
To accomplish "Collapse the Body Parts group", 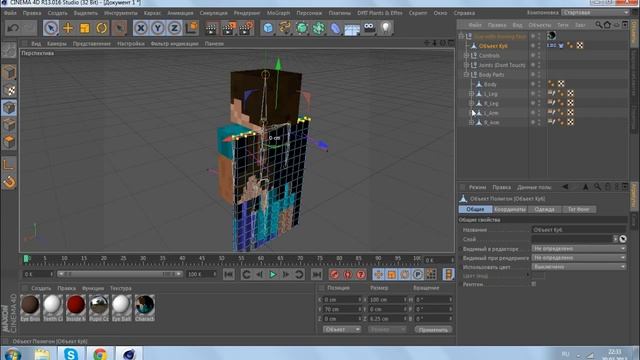I will tap(466, 75).
